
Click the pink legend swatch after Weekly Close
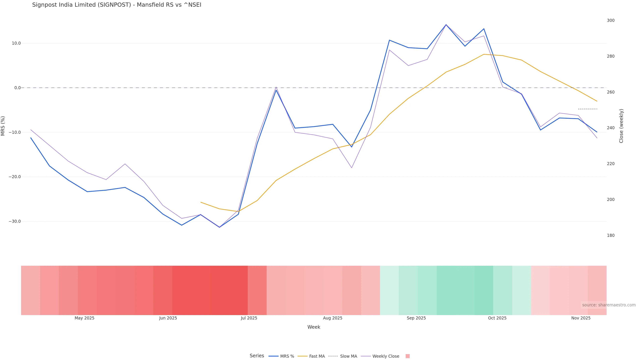coord(408,356)
